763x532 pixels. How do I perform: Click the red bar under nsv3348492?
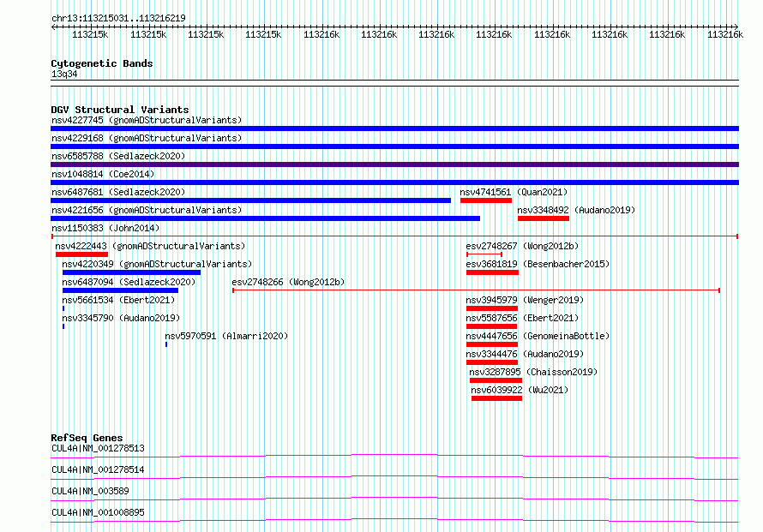click(543, 218)
